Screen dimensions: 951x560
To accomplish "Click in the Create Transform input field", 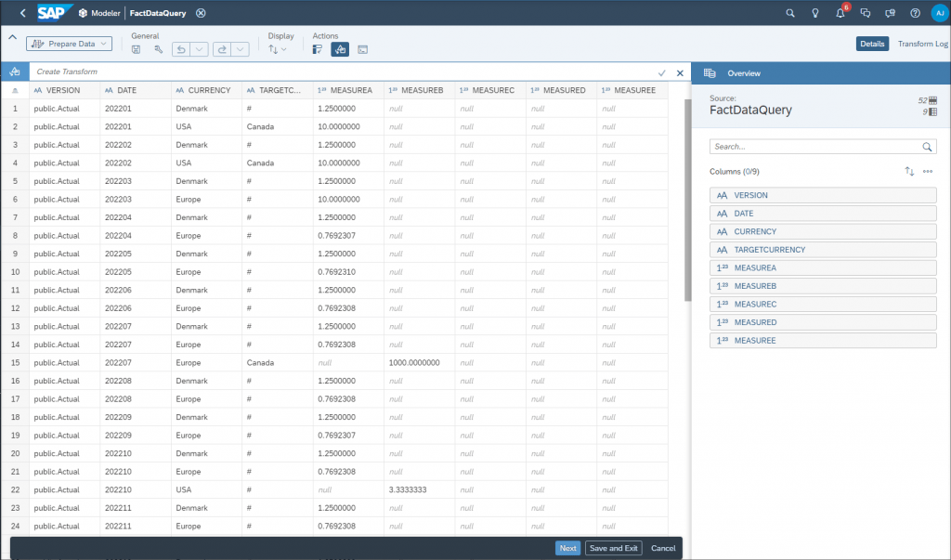I will (x=343, y=72).
